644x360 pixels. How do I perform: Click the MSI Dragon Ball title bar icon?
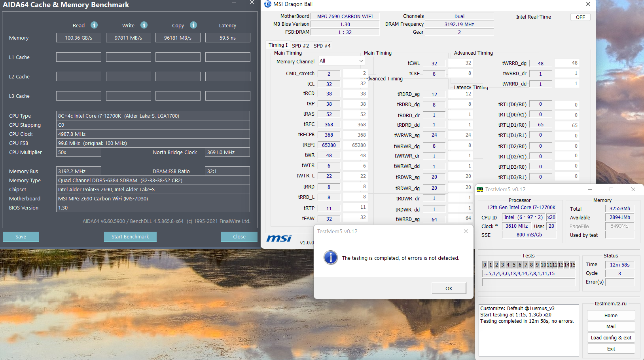point(268,4)
